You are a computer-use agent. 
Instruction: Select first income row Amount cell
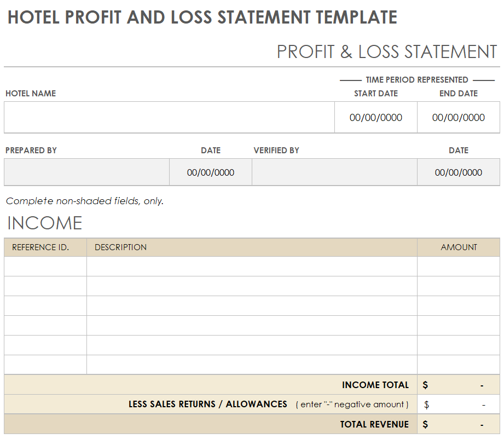(x=459, y=267)
